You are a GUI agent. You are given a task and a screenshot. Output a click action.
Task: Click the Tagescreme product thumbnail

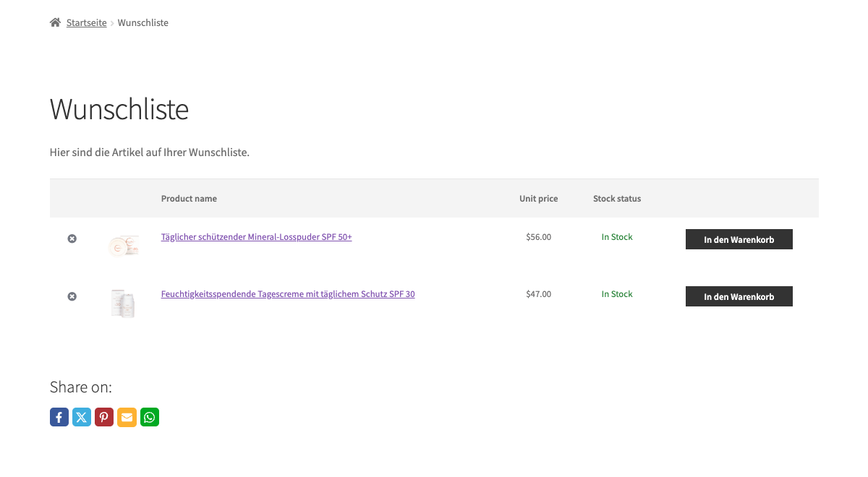point(123,303)
